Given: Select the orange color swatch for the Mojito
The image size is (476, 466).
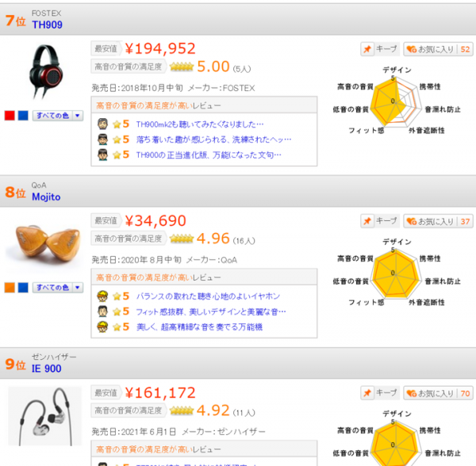Looking at the screenshot, I should pos(10,288).
